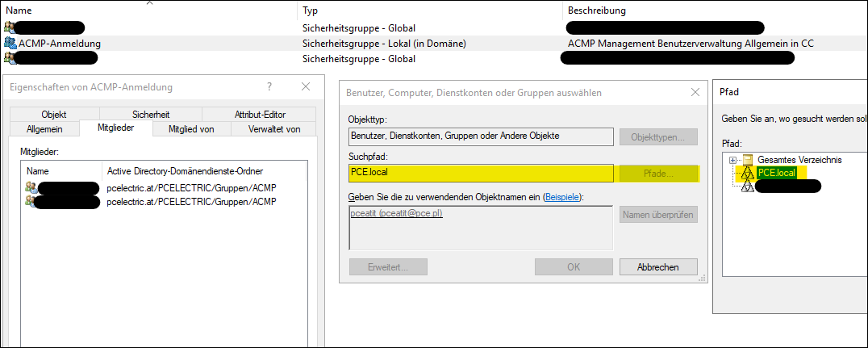Select the PCE.local tree entry
Viewport: 868px width, 348px height.
coord(774,173)
